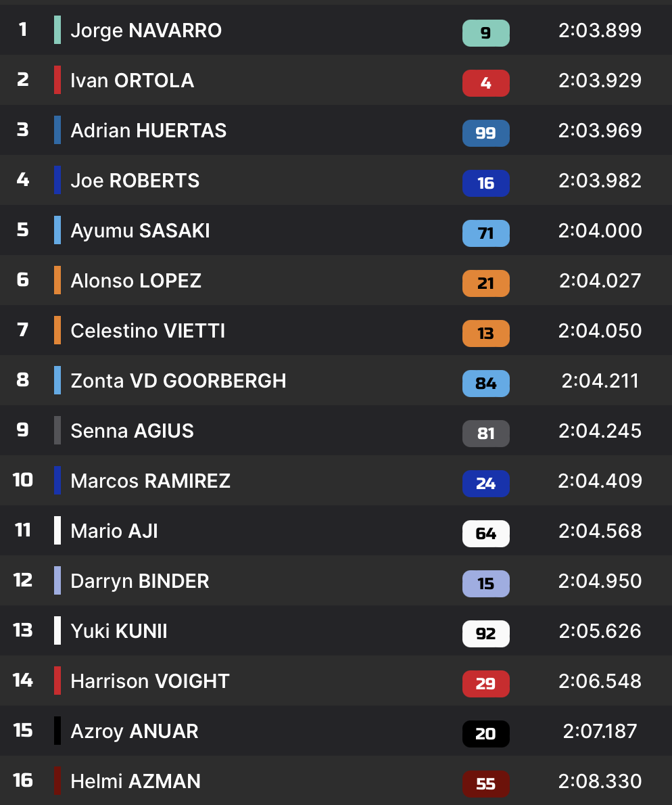The image size is (672, 805).
Task: Select number 71 badge for Sasaki
Action: (485, 233)
